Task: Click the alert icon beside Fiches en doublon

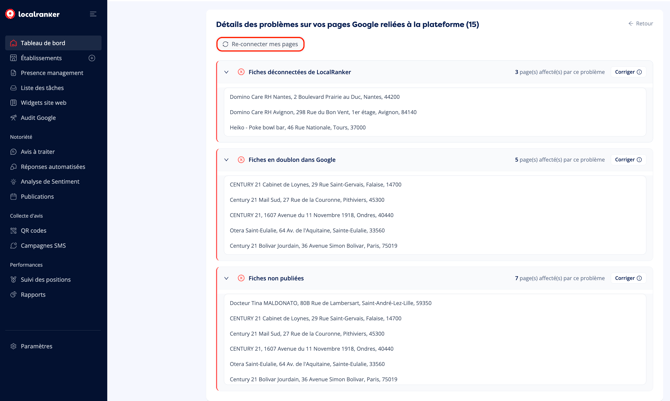Action: pyautogui.click(x=241, y=160)
